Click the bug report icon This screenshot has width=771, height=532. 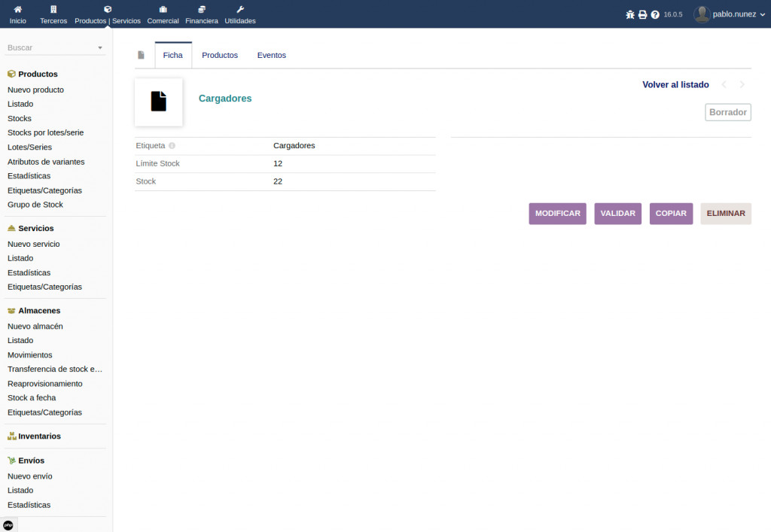point(630,14)
